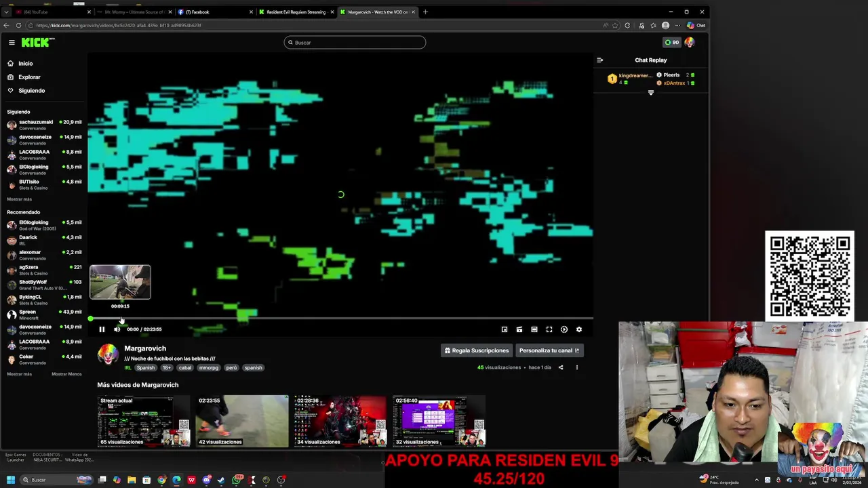Open Discord from the taskbar
Image resolution: width=868 pixels, height=488 pixels.
pyautogui.click(x=206, y=480)
